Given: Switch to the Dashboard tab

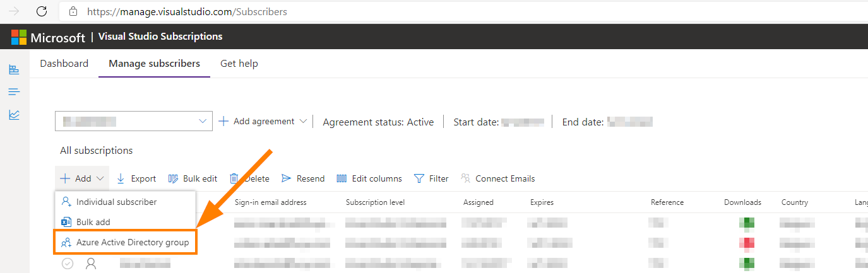Looking at the screenshot, I should (x=64, y=64).
